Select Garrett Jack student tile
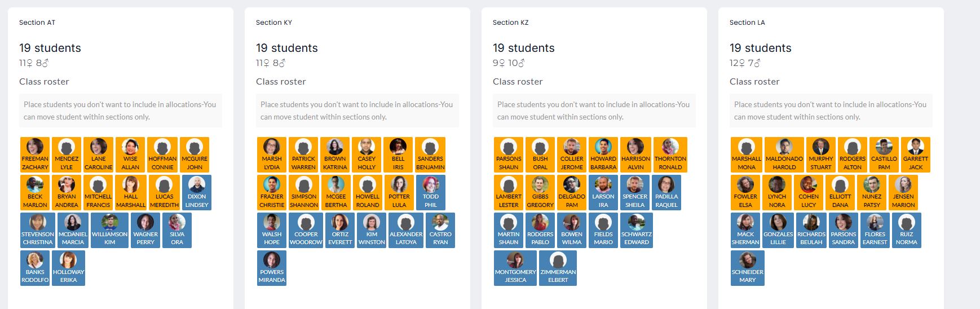 pyautogui.click(x=916, y=154)
